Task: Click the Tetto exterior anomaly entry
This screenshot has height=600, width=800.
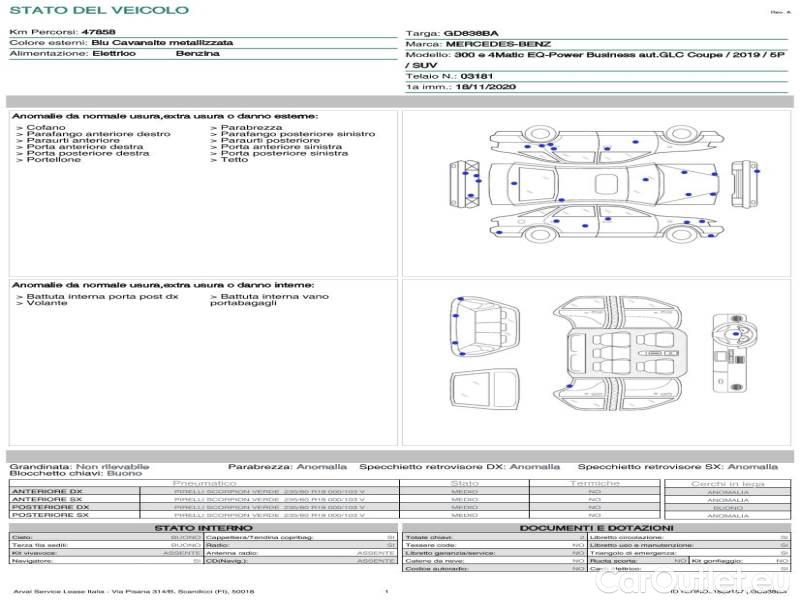Action: pos(234,160)
